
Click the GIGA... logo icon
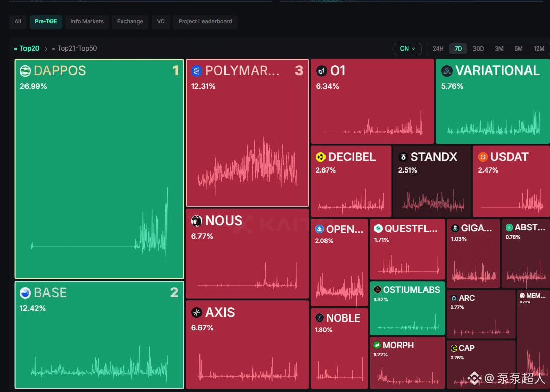(x=455, y=228)
